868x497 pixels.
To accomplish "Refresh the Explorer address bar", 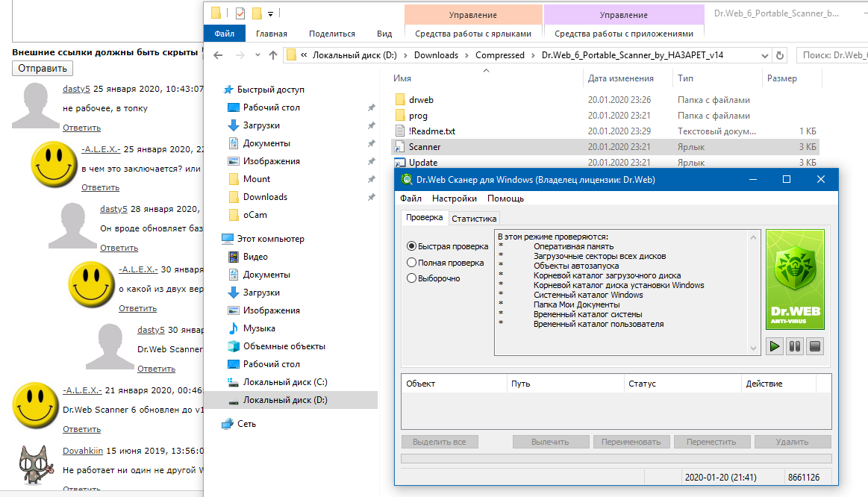I will [781, 55].
